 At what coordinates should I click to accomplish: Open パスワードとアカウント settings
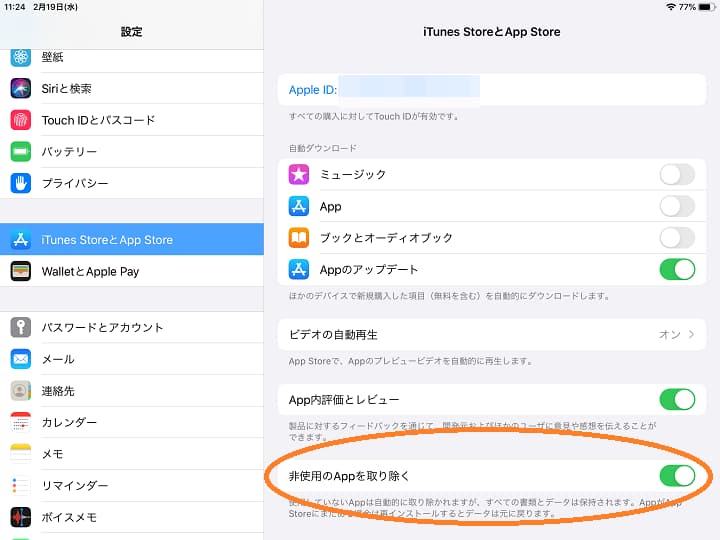[132, 327]
